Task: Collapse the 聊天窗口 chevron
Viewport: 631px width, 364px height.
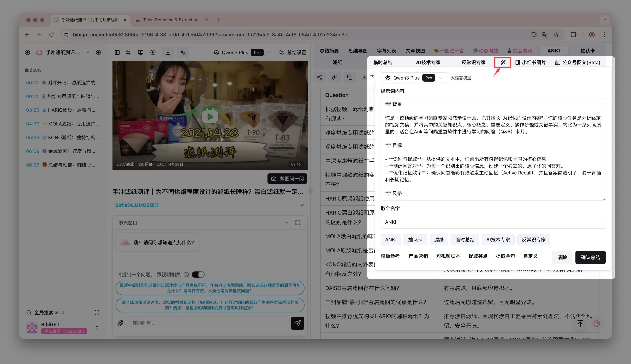Action: (287, 222)
